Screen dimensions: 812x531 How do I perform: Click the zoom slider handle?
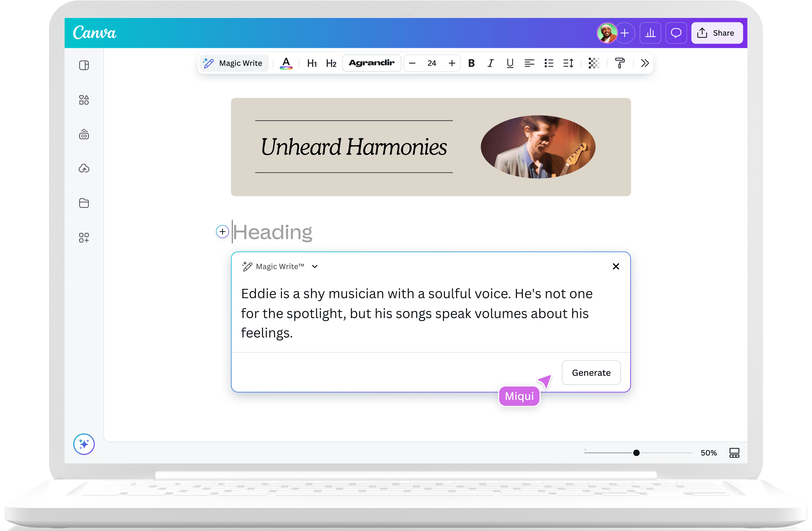pyautogui.click(x=636, y=453)
